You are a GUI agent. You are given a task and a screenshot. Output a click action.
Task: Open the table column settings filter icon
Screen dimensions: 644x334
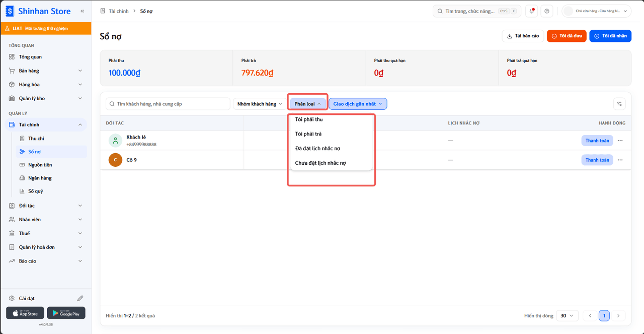coord(619,104)
